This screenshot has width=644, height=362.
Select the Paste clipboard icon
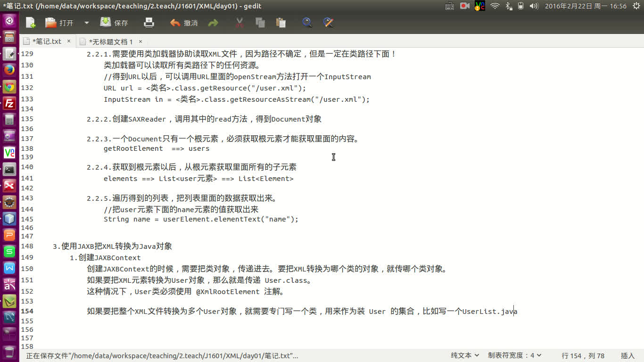point(281,22)
